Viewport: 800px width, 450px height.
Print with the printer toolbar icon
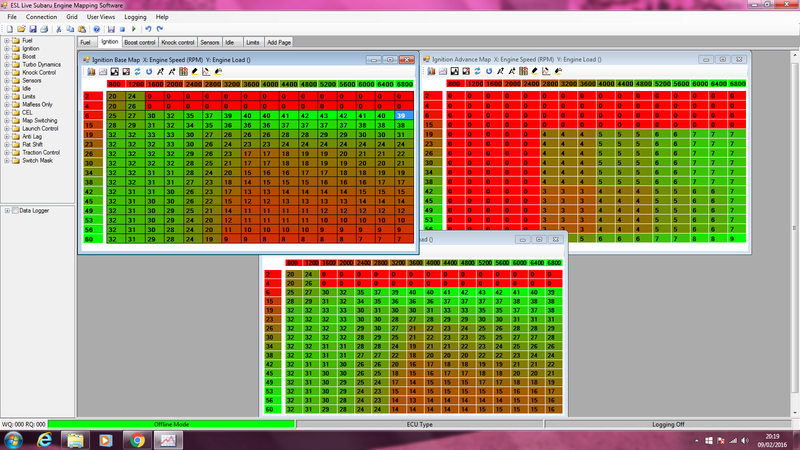(x=44, y=29)
